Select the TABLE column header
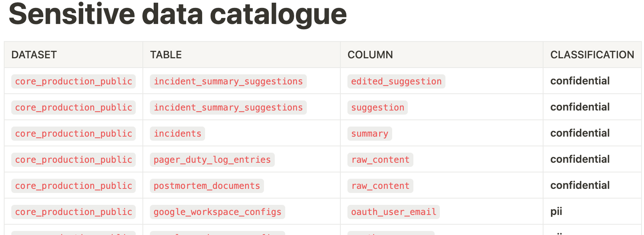Image resolution: width=644 pixels, height=235 pixels. pos(166,55)
